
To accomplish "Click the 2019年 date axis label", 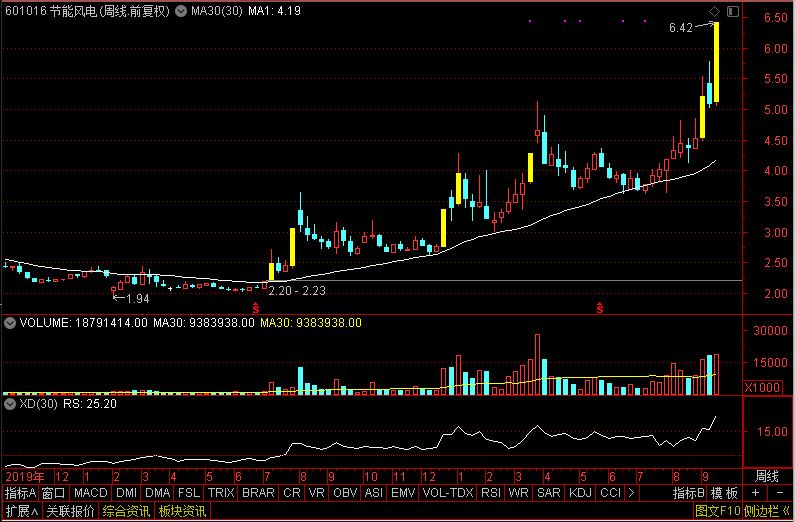I will (25, 476).
